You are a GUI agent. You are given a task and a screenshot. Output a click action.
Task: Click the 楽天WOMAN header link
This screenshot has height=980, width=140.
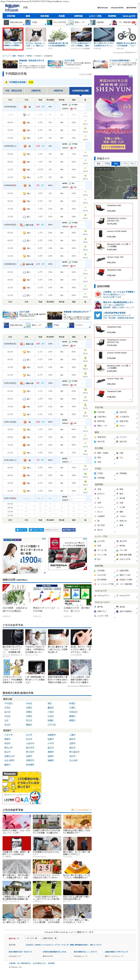pos(131,8)
